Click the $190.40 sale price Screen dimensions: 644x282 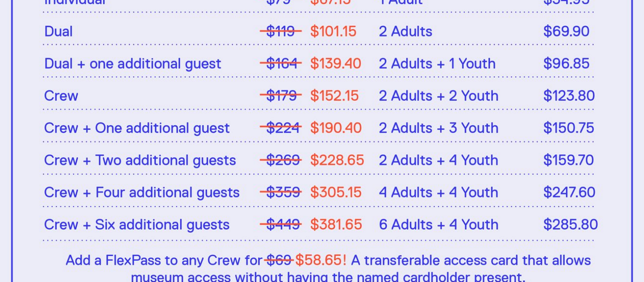click(x=336, y=128)
